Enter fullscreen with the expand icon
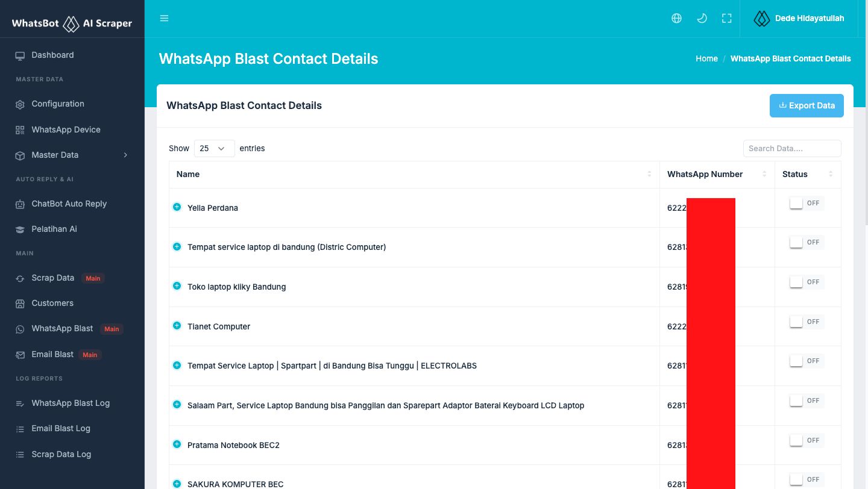The width and height of the screenshot is (868, 489). point(727,19)
